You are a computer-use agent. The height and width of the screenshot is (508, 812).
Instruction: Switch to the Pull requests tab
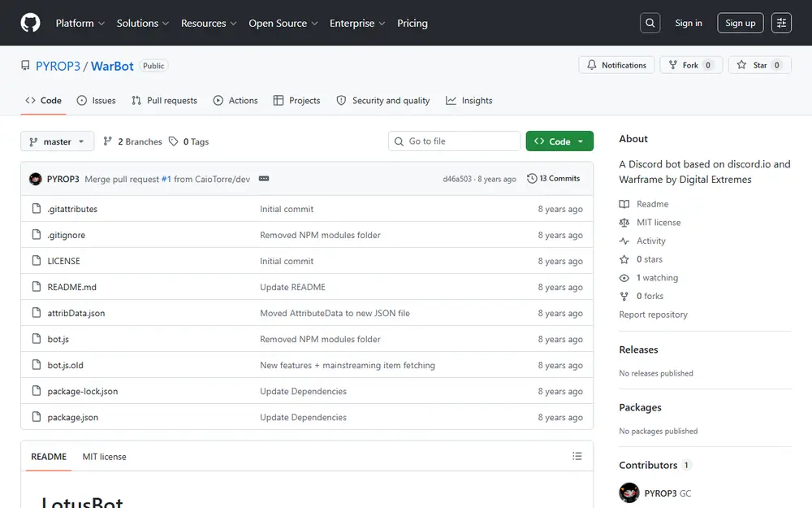164,101
